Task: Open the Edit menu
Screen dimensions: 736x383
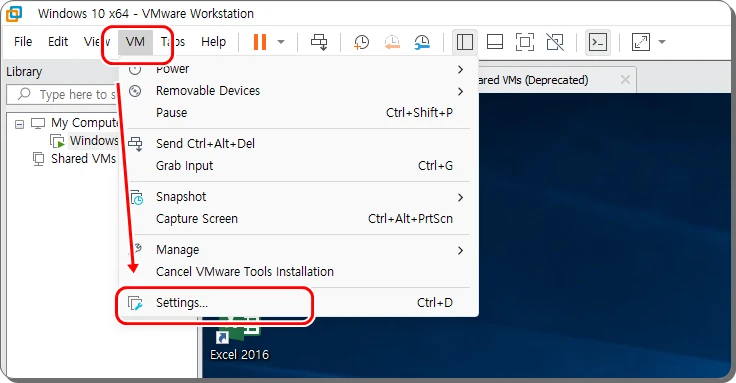Action: tap(58, 42)
